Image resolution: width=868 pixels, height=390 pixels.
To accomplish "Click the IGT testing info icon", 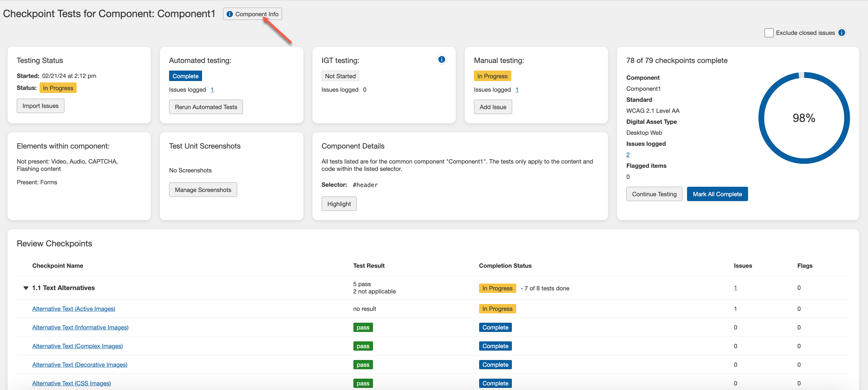I will coord(441,59).
